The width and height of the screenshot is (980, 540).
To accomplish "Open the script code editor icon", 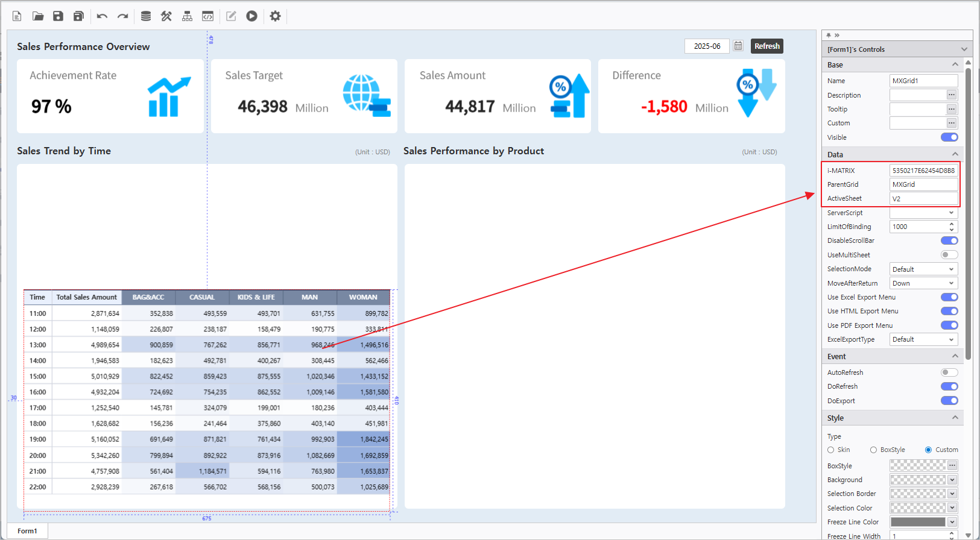I will pos(207,16).
